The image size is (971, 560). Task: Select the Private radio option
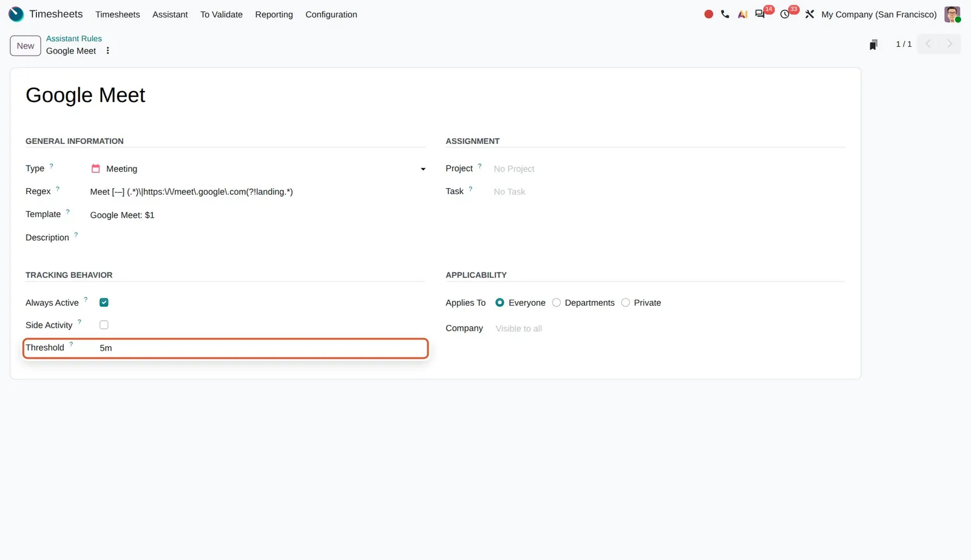click(626, 302)
